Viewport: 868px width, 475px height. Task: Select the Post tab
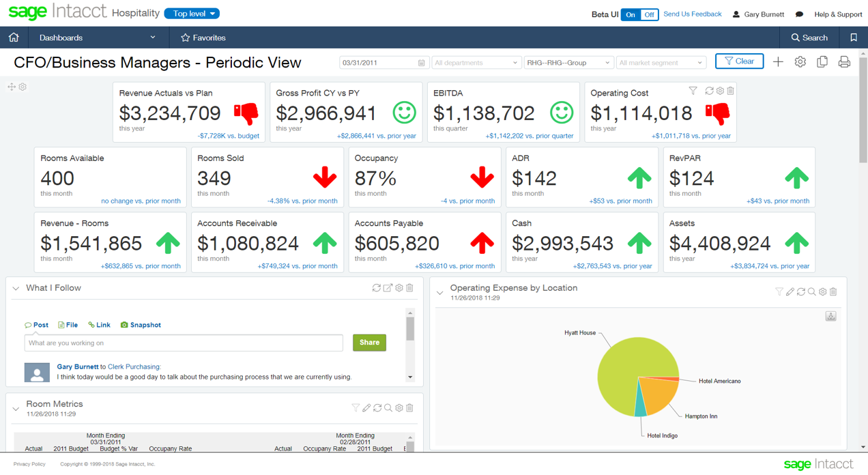click(x=36, y=325)
